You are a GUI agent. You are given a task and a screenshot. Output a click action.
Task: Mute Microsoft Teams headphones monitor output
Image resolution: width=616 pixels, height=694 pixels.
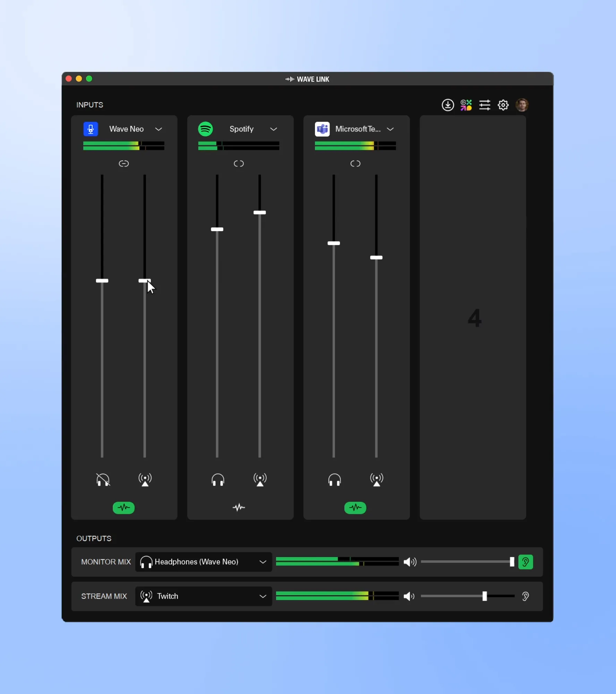pos(334,480)
